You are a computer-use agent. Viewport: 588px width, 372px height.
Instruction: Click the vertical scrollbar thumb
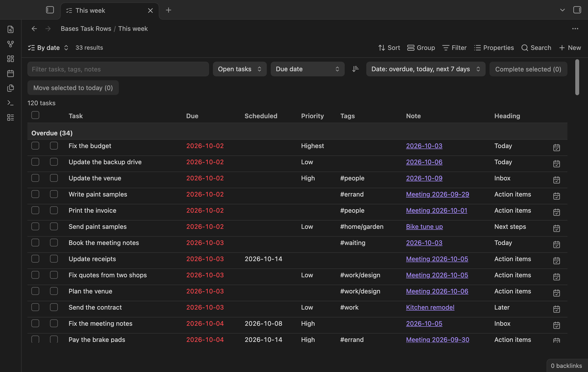(577, 77)
